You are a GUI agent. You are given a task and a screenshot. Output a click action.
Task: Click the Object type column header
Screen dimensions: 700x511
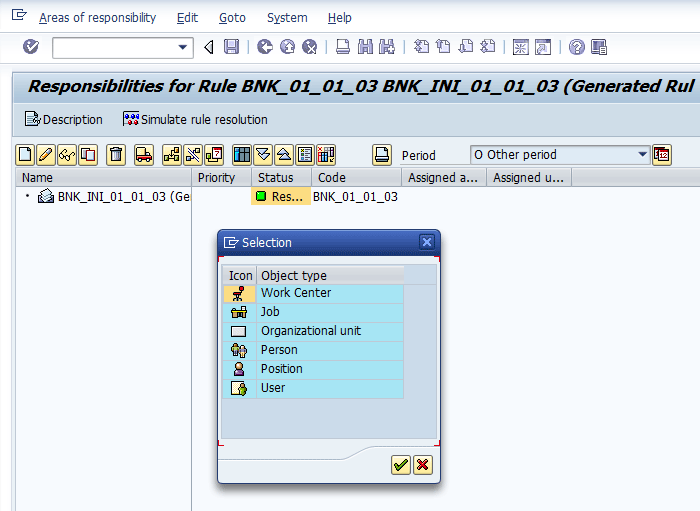[x=330, y=275]
